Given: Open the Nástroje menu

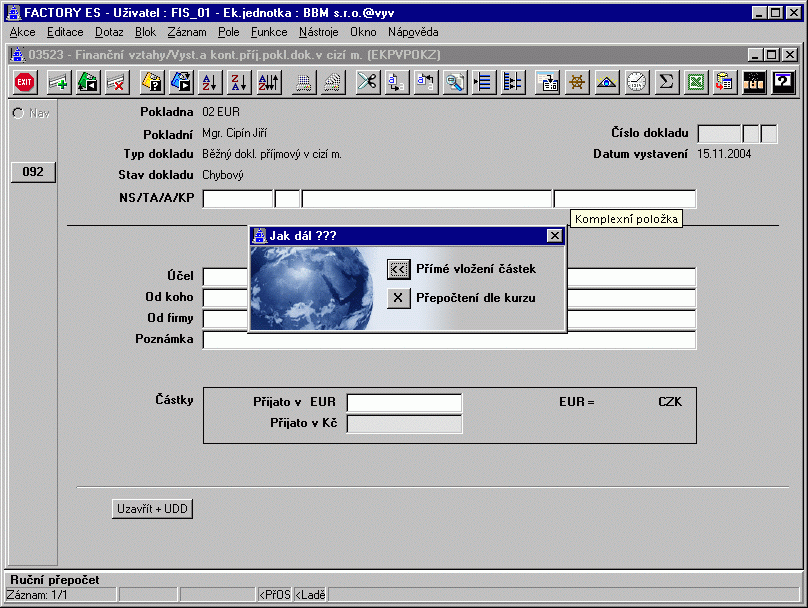Looking at the screenshot, I should 318,32.
